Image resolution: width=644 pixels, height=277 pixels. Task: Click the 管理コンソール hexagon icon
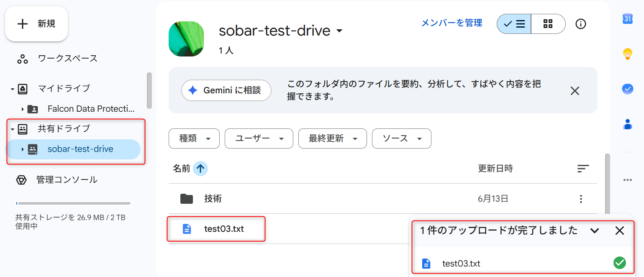21,180
